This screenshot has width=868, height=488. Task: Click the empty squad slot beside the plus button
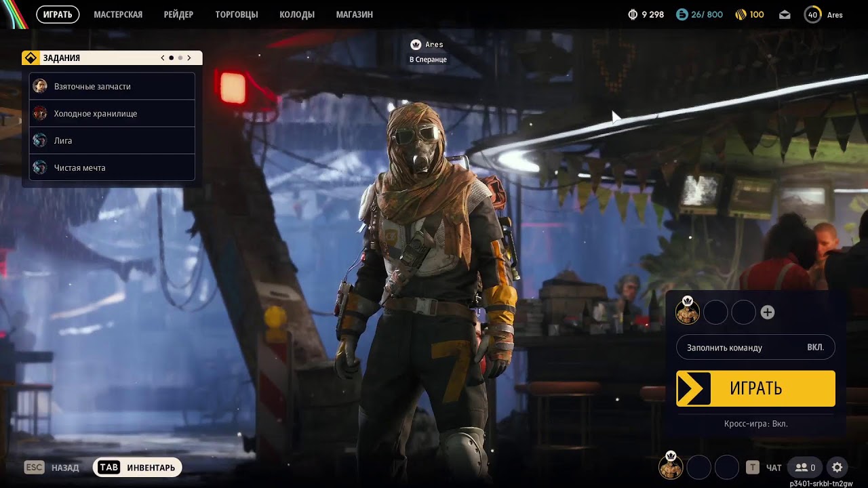click(744, 312)
